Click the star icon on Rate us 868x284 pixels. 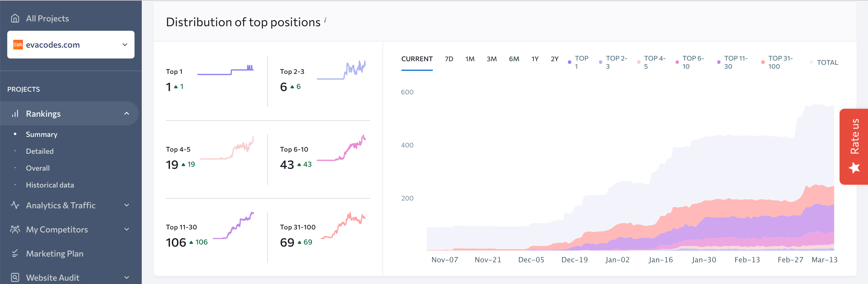pyautogui.click(x=854, y=167)
